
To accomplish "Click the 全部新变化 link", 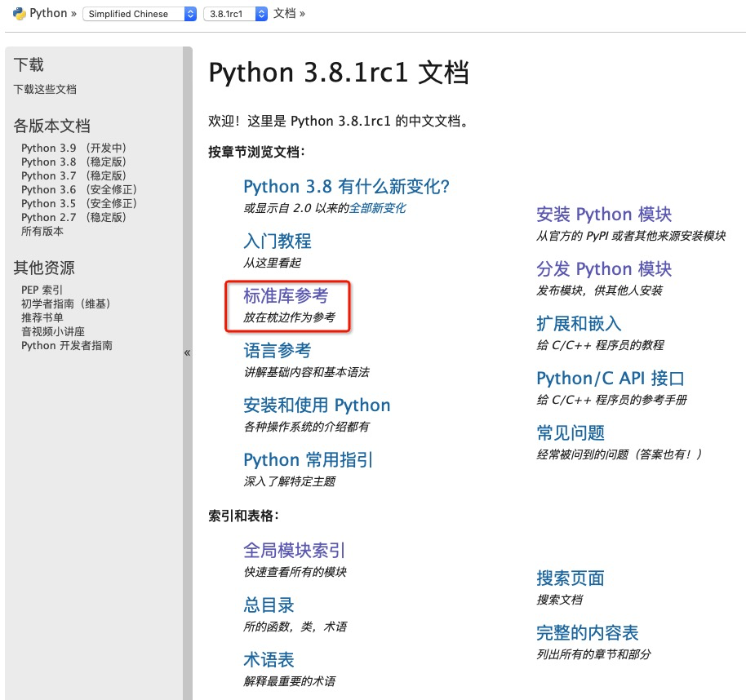I will [x=377, y=208].
